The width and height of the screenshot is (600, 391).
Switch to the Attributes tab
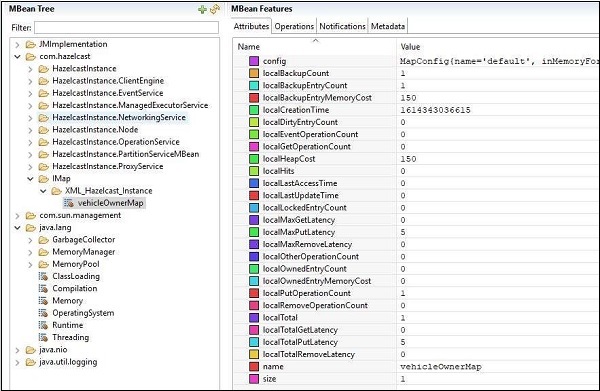(x=251, y=26)
